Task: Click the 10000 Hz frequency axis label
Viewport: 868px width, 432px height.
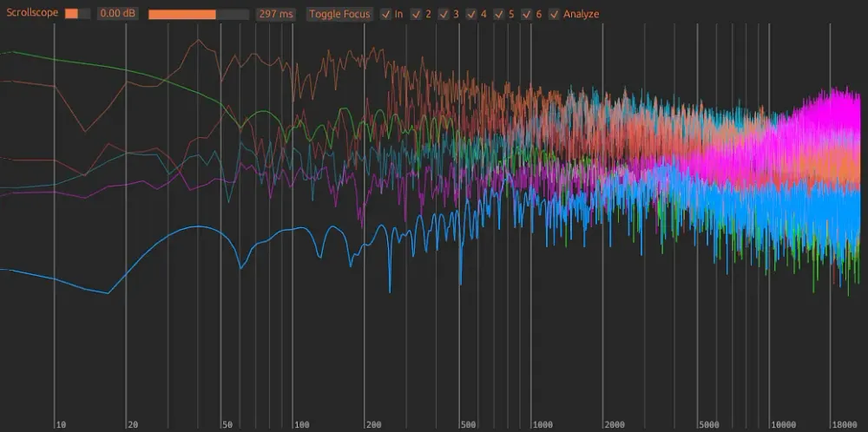Action: coord(784,424)
